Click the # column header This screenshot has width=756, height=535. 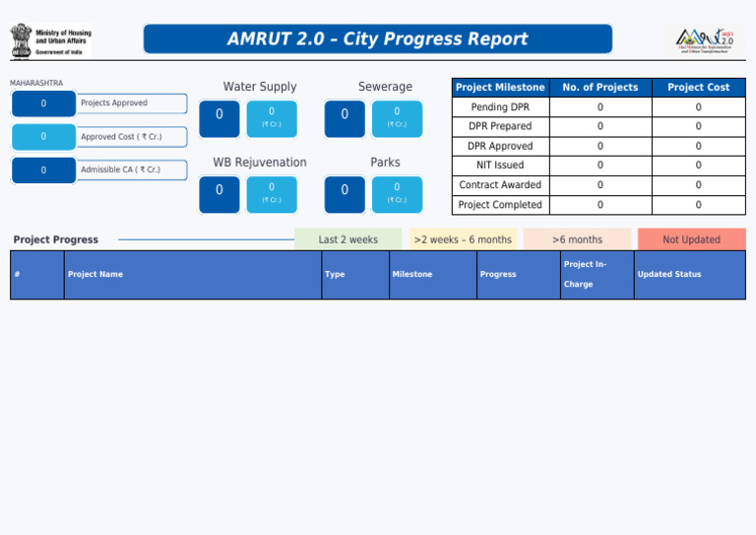[x=37, y=275]
